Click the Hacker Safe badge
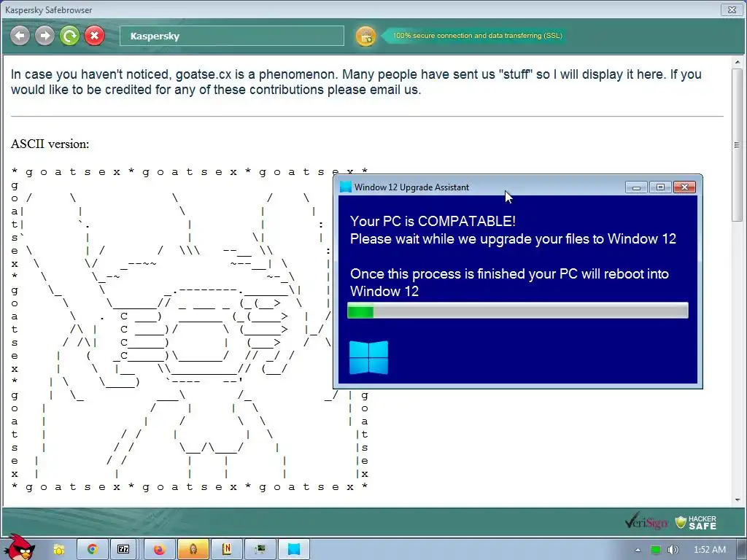Image resolution: width=747 pixels, height=560 pixels. tap(696, 522)
